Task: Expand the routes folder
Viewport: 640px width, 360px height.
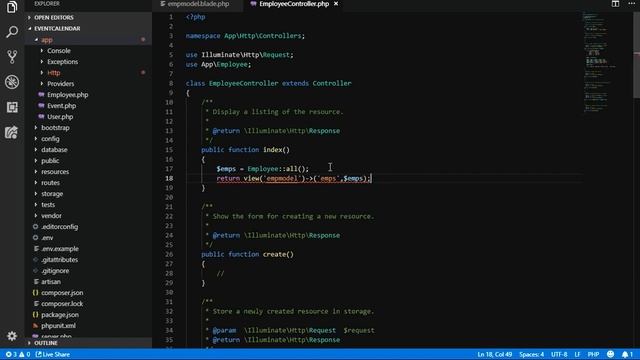Action: tap(89, 183)
